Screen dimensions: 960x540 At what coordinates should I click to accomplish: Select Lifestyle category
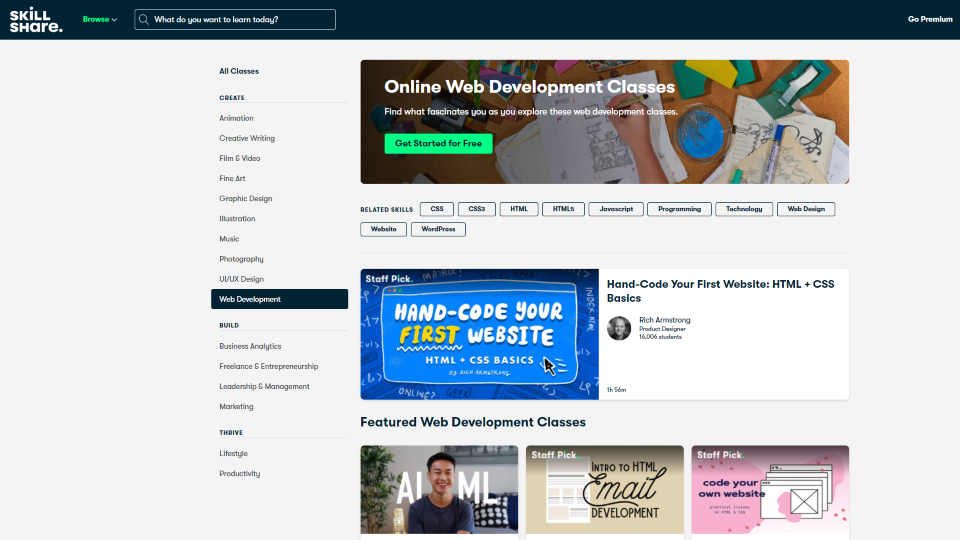[x=233, y=454]
